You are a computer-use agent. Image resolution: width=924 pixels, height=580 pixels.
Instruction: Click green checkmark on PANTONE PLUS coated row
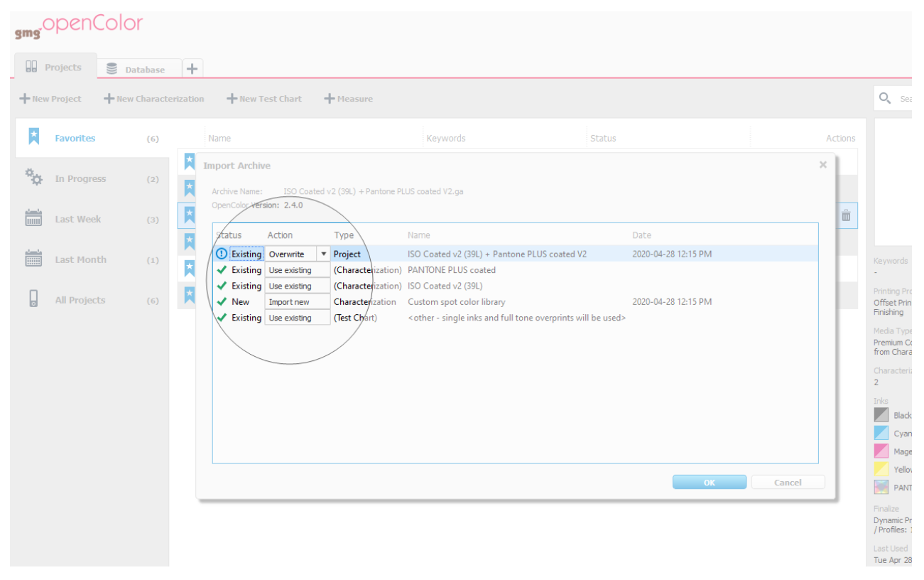(222, 270)
